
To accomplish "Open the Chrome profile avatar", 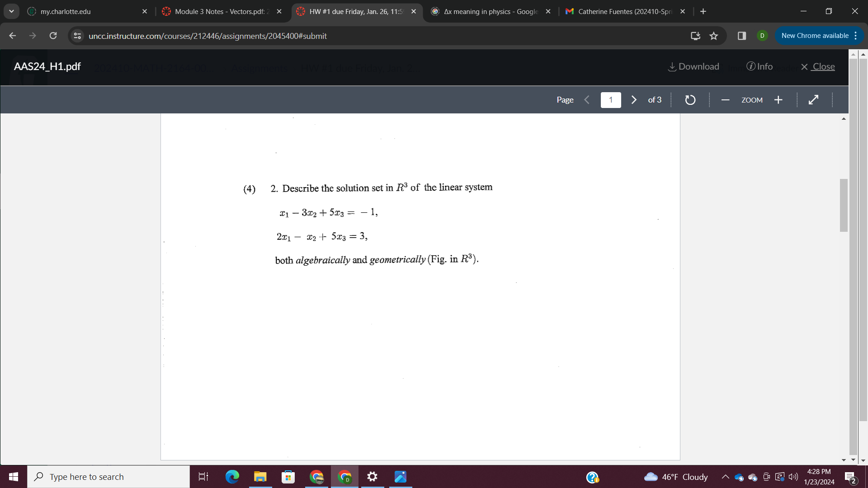I will coord(762,36).
